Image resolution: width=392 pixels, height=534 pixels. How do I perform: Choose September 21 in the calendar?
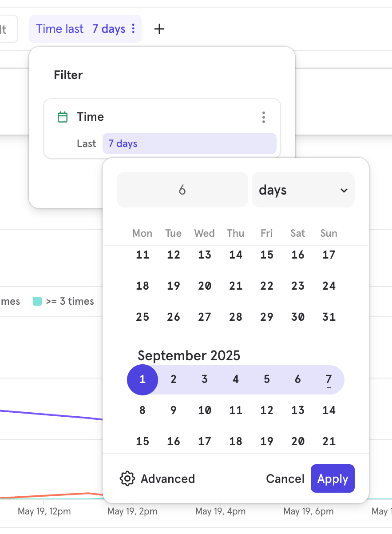329,442
